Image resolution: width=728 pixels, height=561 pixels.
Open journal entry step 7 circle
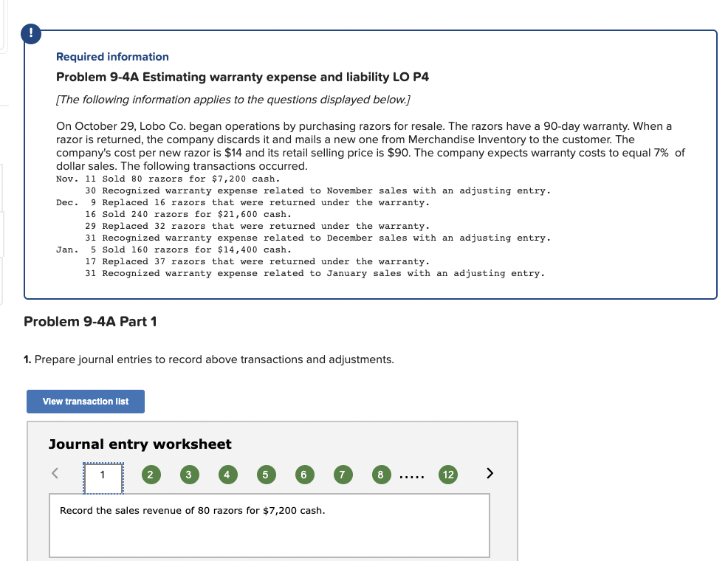coord(343,475)
